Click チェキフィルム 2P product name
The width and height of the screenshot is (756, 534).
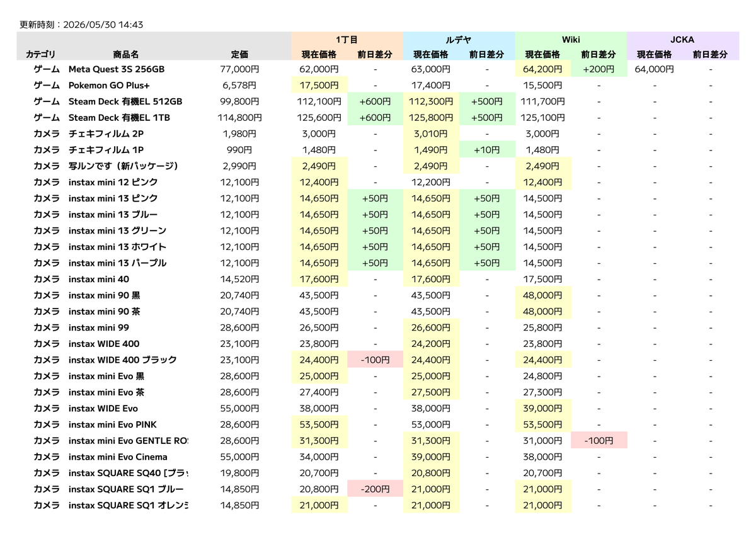click(106, 133)
